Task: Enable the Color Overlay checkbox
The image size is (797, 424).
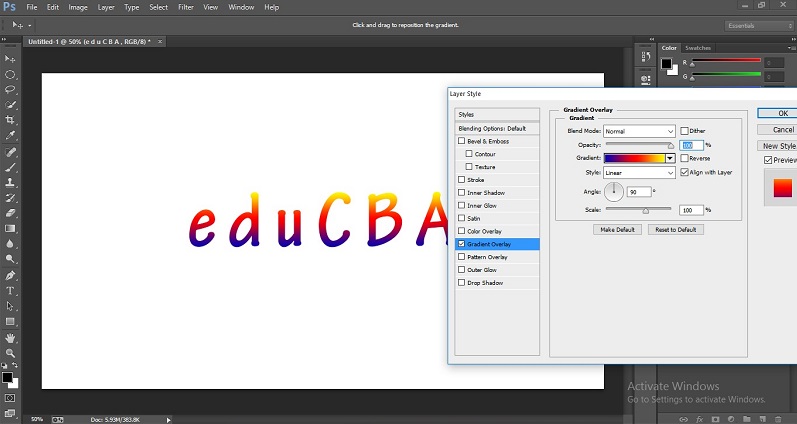Action: [x=462, y=231]
